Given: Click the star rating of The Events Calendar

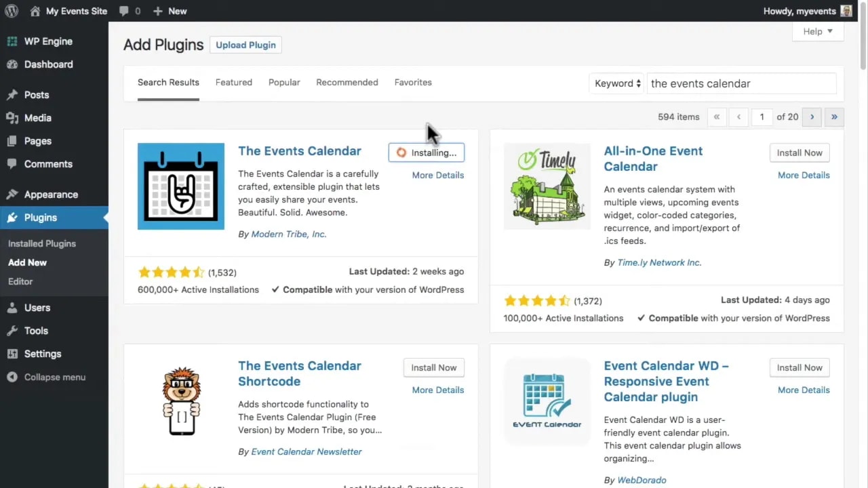Looking at the screenshot, I should coord(171,272).
